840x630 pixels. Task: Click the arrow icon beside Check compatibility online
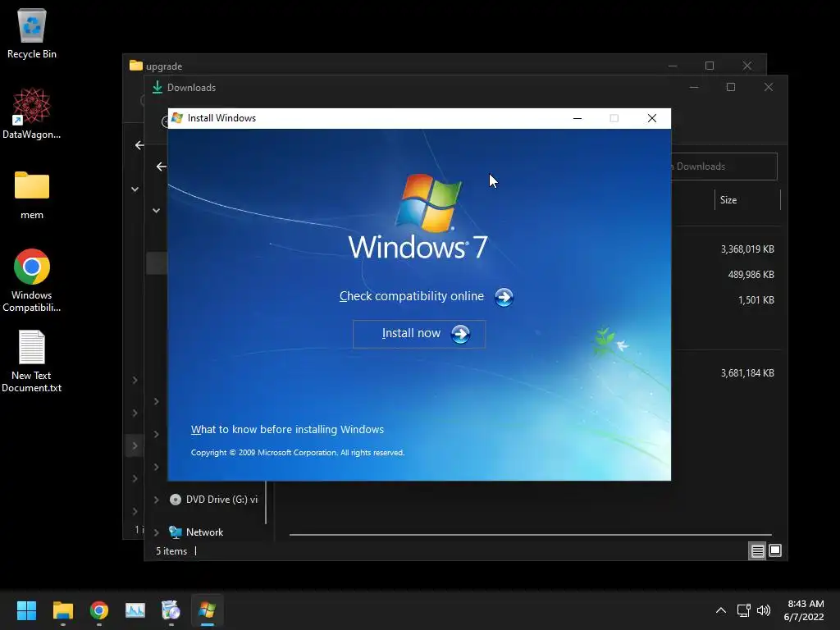[504, 297]
